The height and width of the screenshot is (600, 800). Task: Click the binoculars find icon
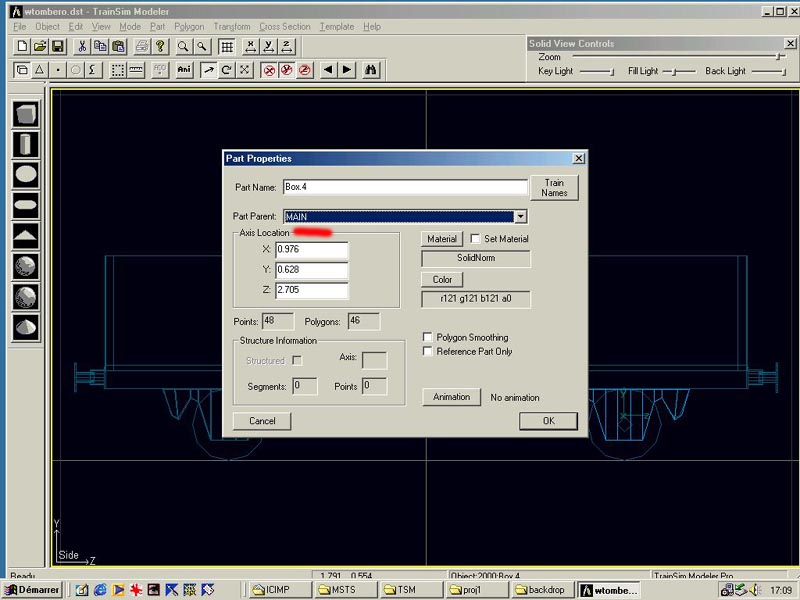coord(371,70)
